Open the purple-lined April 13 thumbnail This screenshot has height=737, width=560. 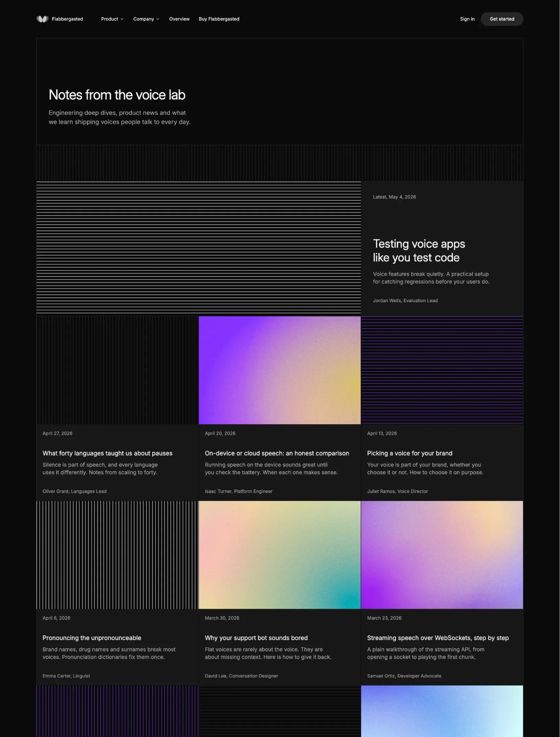442,370
